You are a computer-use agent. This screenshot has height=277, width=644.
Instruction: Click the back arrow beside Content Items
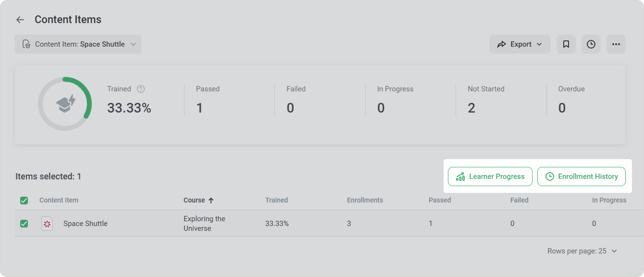pos(20,20)
